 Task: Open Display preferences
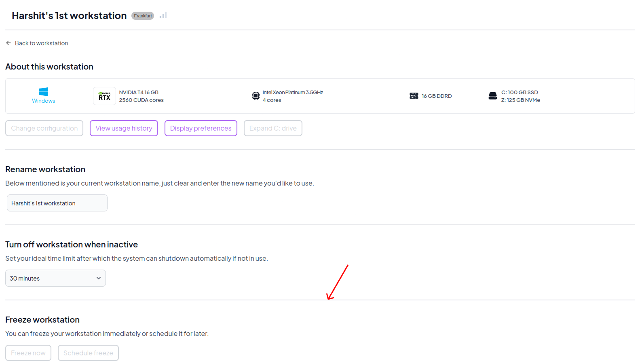point(201,128)
